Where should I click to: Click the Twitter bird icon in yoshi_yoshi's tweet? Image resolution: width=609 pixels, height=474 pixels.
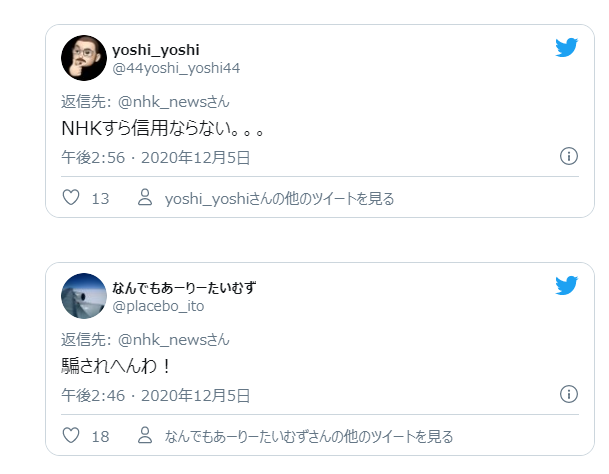point(566,47)
